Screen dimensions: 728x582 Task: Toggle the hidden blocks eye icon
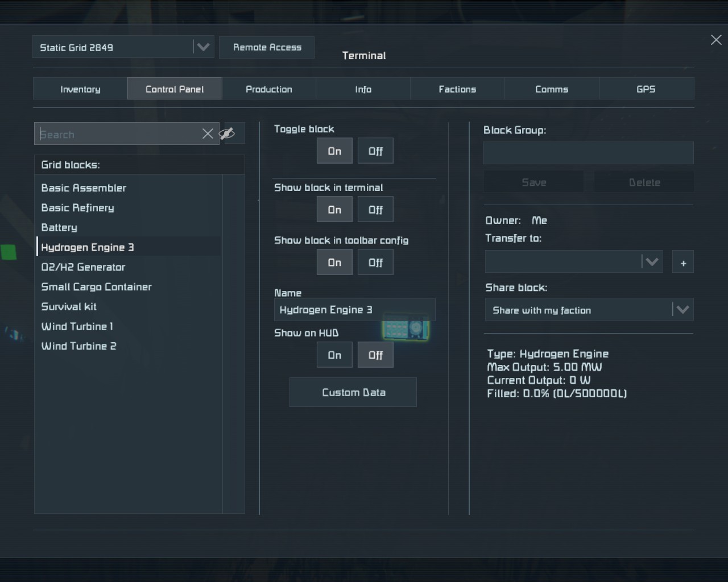(x=227, y=134)
